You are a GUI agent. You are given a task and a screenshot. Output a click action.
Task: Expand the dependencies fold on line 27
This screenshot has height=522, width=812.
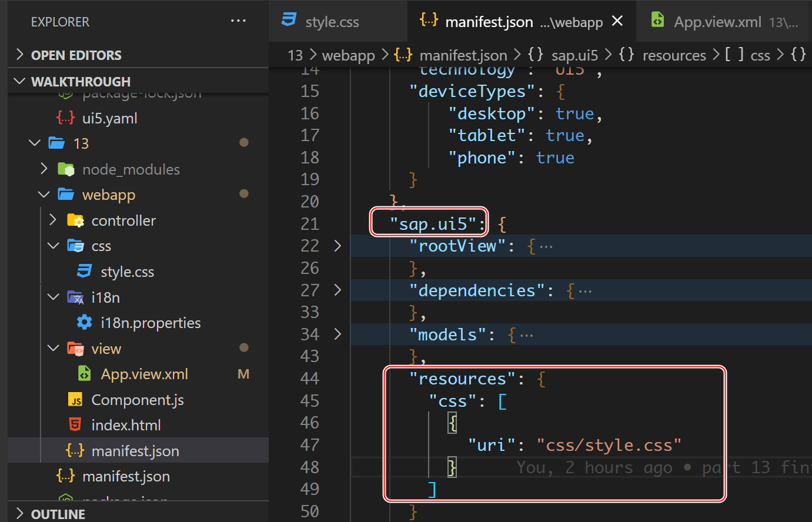338,290
